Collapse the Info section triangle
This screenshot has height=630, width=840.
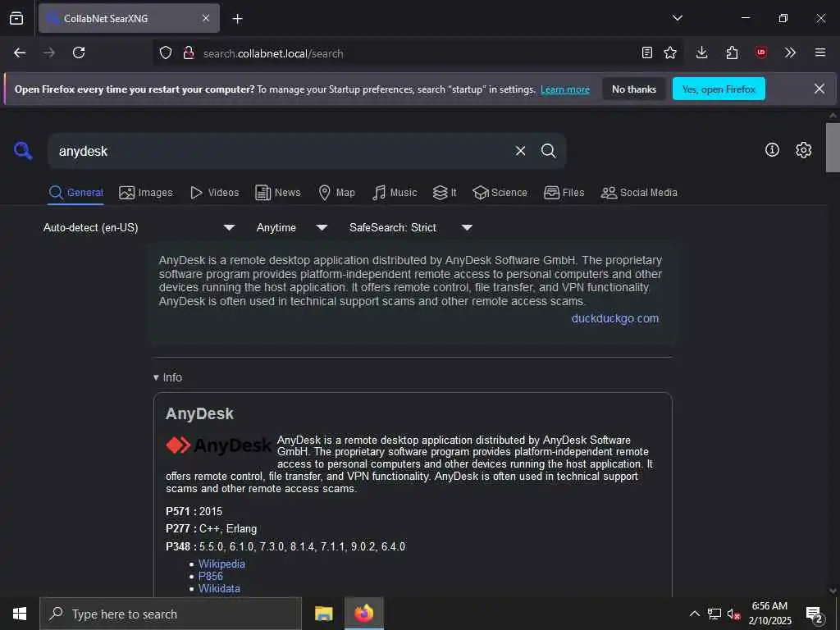click(x=156, y=377)
